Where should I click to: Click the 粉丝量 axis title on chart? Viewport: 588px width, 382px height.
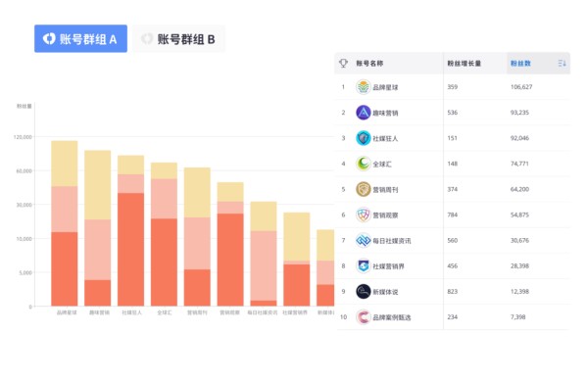24,106
